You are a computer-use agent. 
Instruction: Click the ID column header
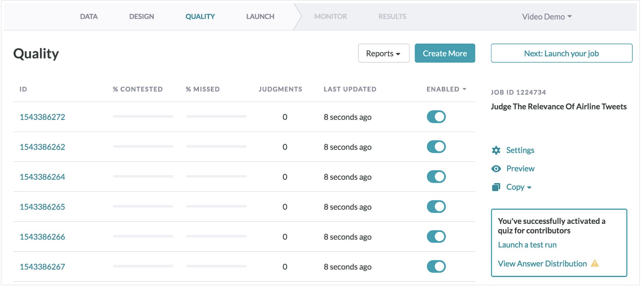click(23, 89)
